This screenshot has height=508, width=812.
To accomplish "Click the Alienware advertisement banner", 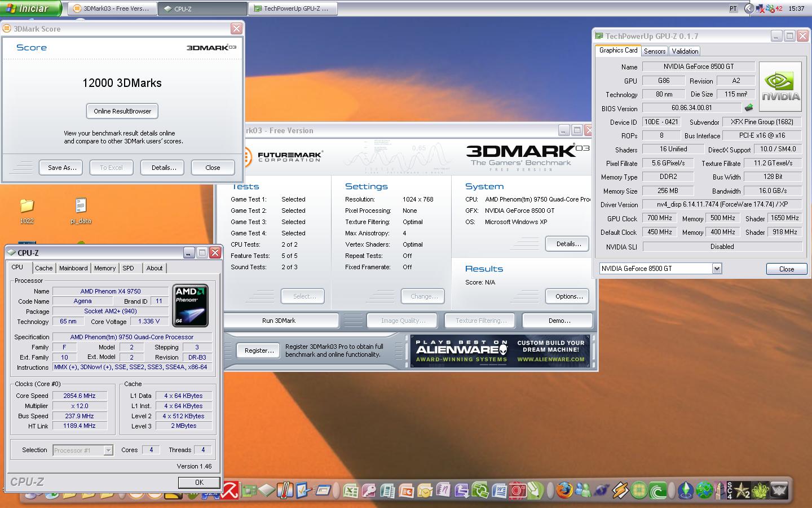I will pos(500,351).
